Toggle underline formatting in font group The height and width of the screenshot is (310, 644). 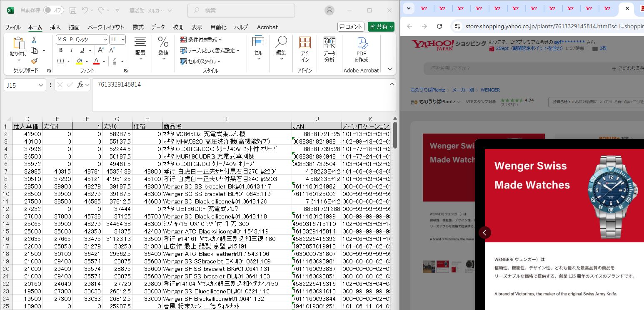pyautogui.click(x=82, y=50)
